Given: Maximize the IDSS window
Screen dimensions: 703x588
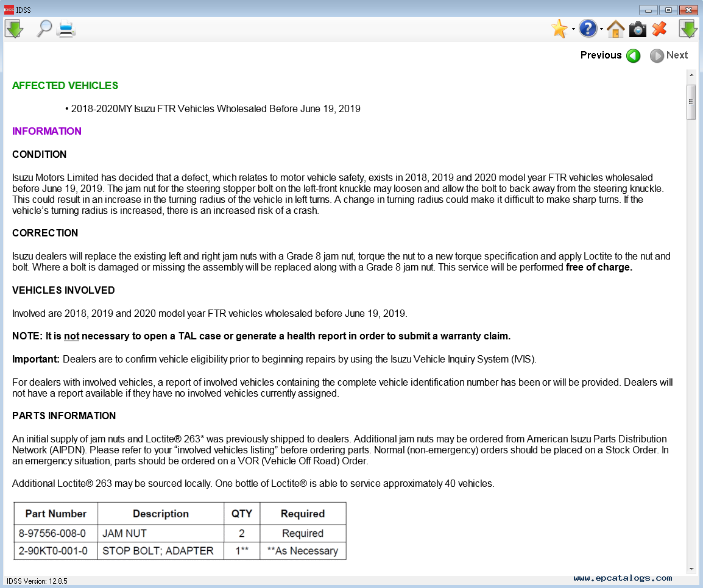Looking at the screenshot, I should click(x=668, y=10).
